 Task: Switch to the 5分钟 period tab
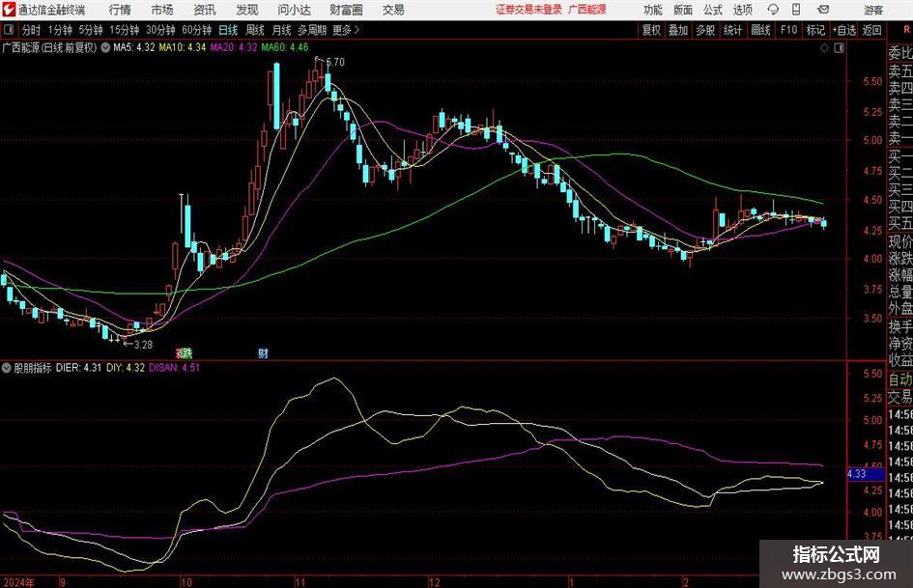pos(91,30)
